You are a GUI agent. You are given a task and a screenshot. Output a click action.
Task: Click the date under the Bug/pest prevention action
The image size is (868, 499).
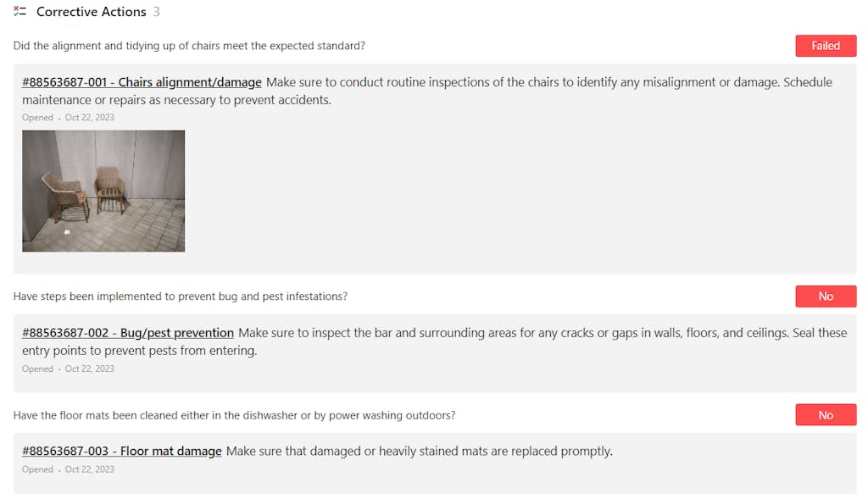[90, 369]
